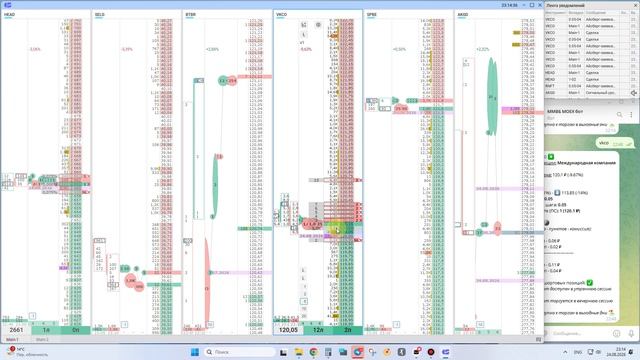Click the 1л volume button in HEAD
This screenshot has height=360, width=640.
coord(46,330)
